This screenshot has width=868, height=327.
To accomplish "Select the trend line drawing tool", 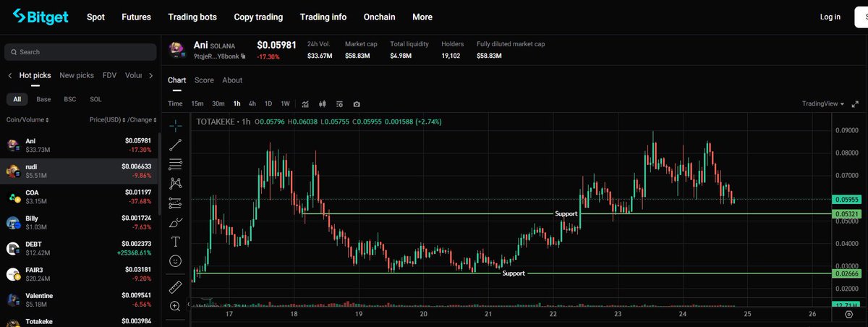I will [x=176, y=145].
